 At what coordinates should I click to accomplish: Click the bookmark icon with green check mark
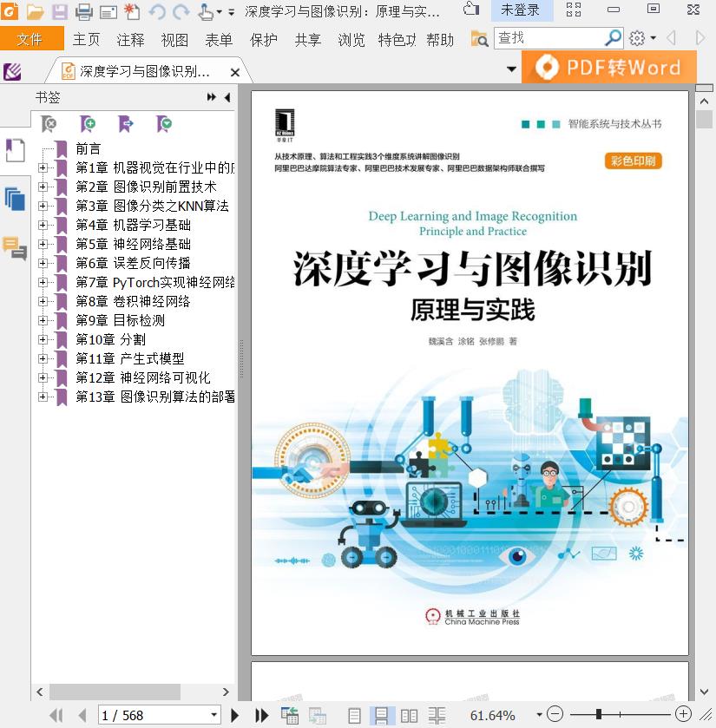164,124
